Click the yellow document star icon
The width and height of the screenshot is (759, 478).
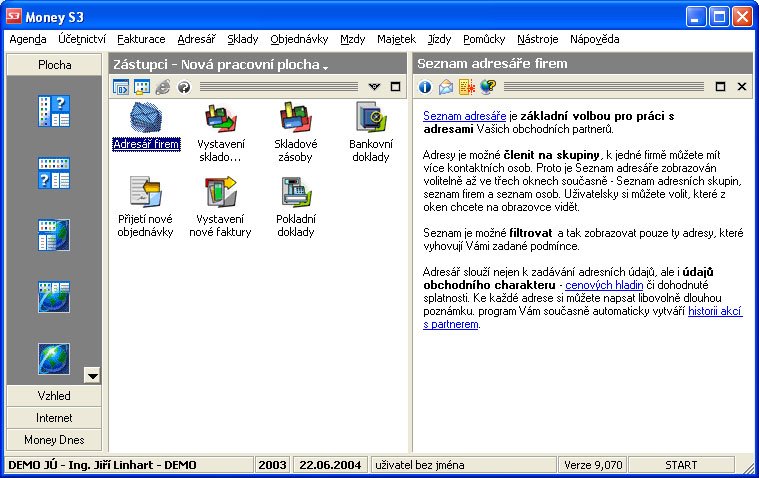[467, 87]
